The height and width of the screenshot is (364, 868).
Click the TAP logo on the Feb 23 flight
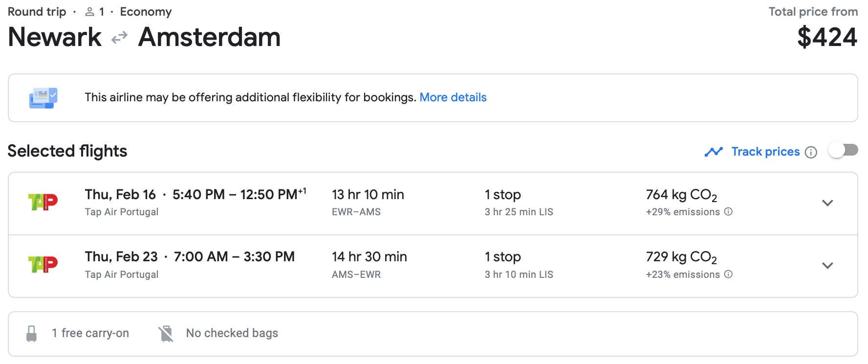click(x=43, y=264)
